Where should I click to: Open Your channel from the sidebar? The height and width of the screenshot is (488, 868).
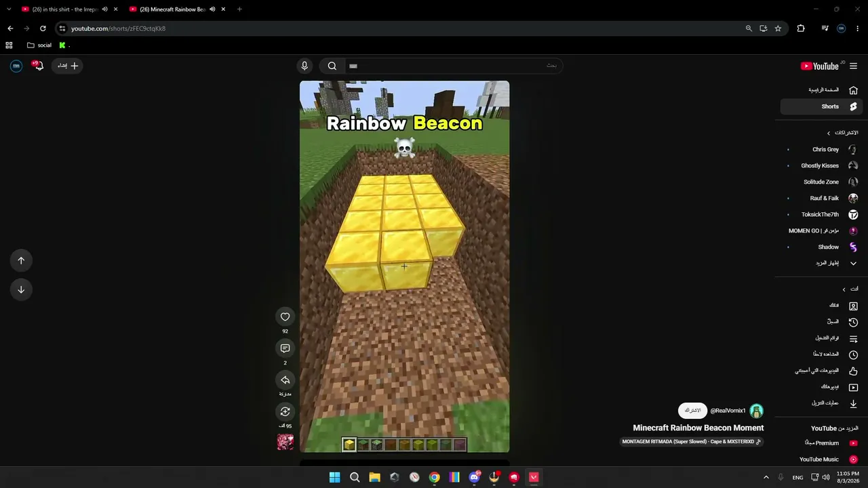[821, 306]
